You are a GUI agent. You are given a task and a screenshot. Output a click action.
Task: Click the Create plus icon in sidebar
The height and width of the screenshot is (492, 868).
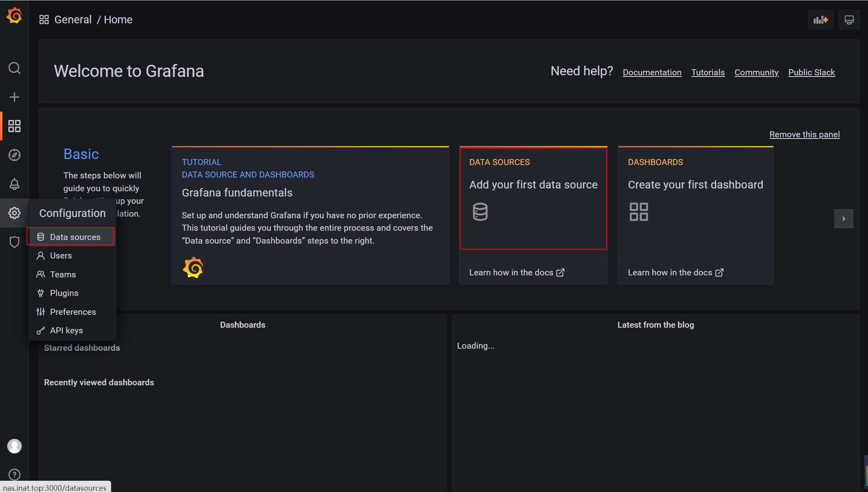point(14,97)
